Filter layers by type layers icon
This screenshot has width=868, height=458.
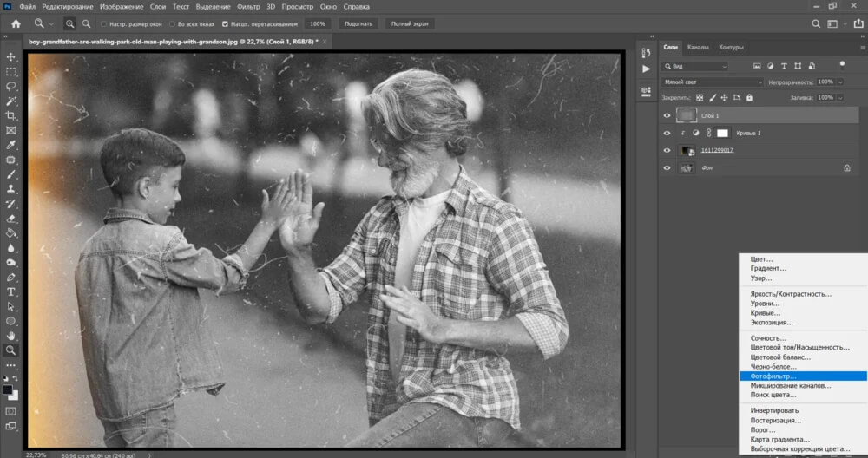pos(782,66)
